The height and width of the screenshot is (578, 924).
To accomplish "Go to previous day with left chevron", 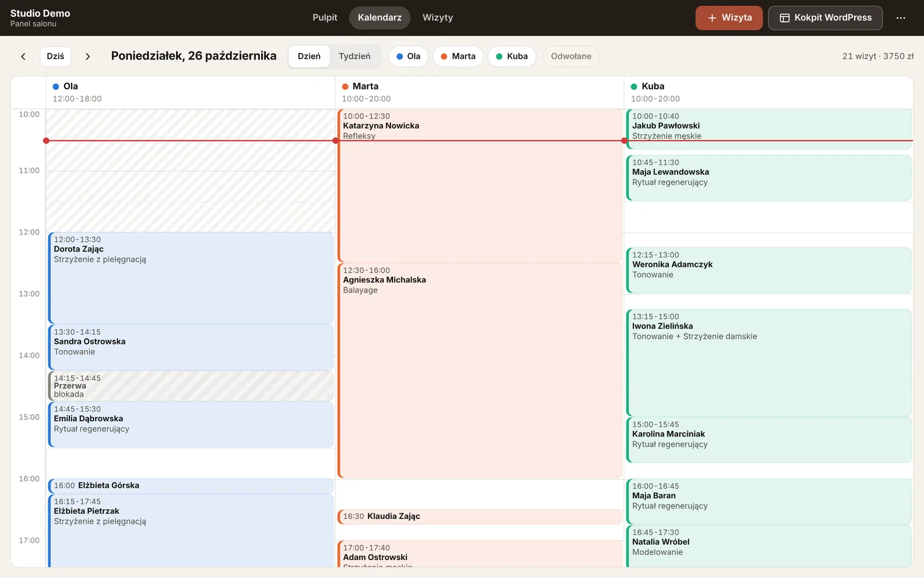I will click(x=23, y=56).
